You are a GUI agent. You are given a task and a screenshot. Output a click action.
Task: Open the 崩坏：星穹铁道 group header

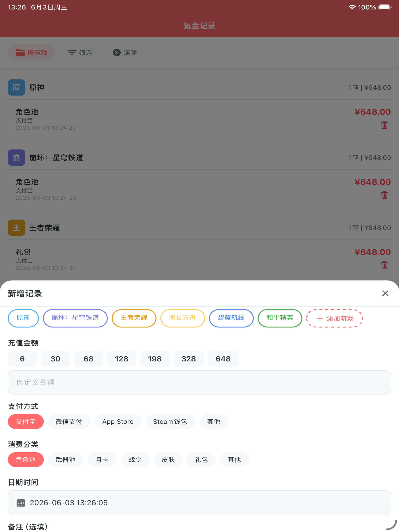199,158
